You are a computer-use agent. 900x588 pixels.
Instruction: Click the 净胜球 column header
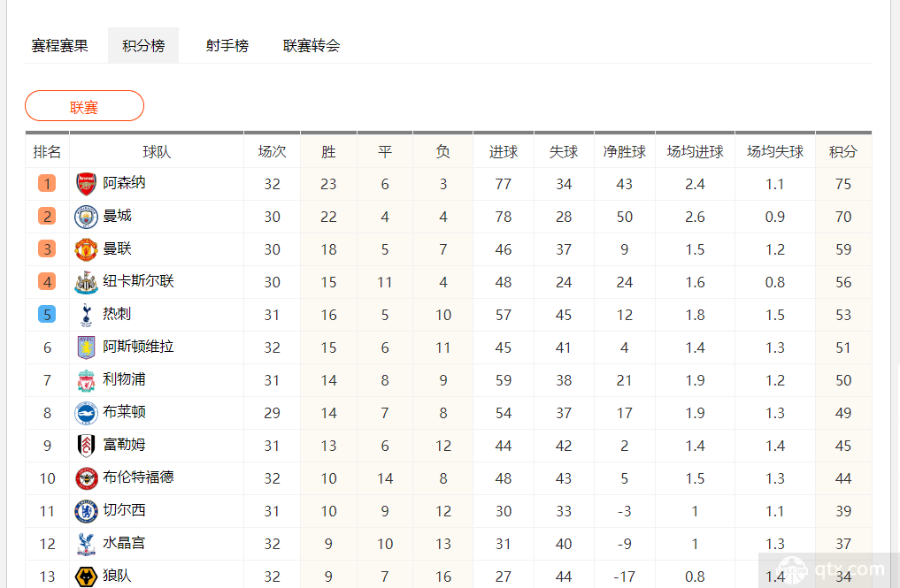pyautogui.click(x=625, y=152)
